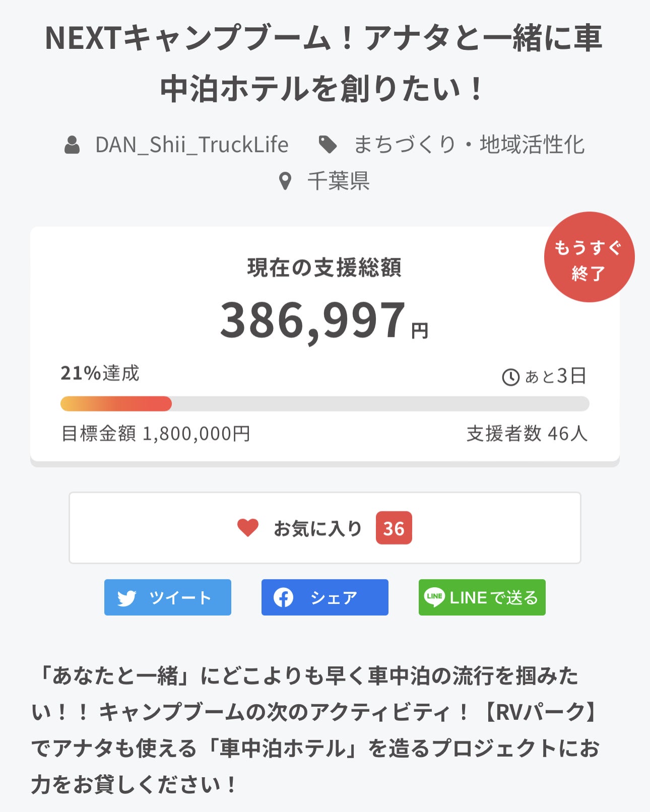
Task: Click the location pin icon beside 千葉県
Action: tap(285, 181)
